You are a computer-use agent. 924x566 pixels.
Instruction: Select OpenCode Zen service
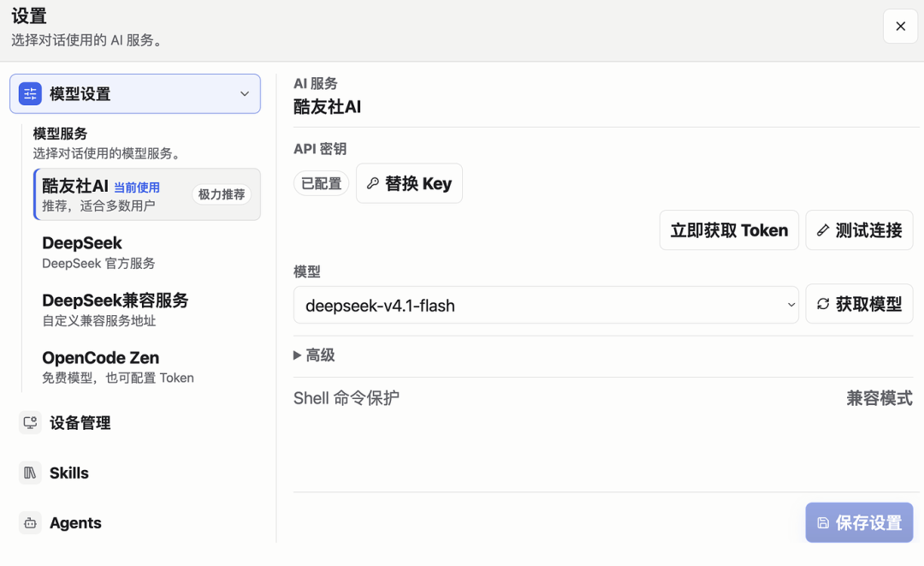coord(147,366)
